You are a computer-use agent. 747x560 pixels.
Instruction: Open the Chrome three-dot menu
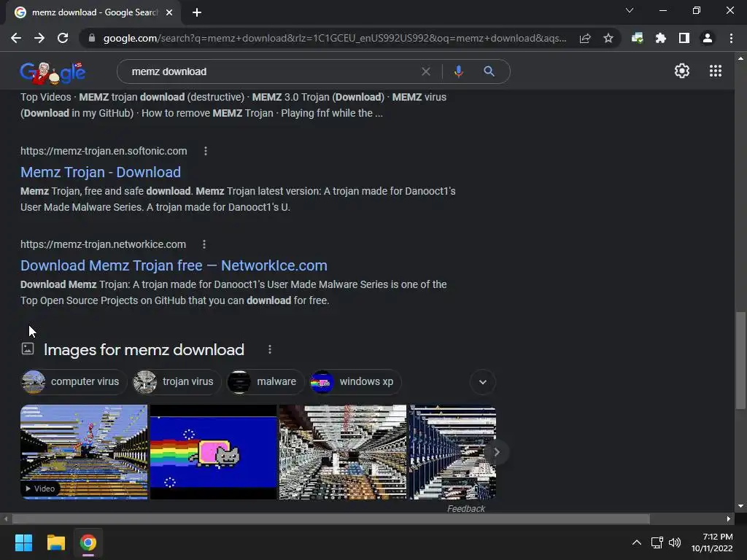pos(731,38)
